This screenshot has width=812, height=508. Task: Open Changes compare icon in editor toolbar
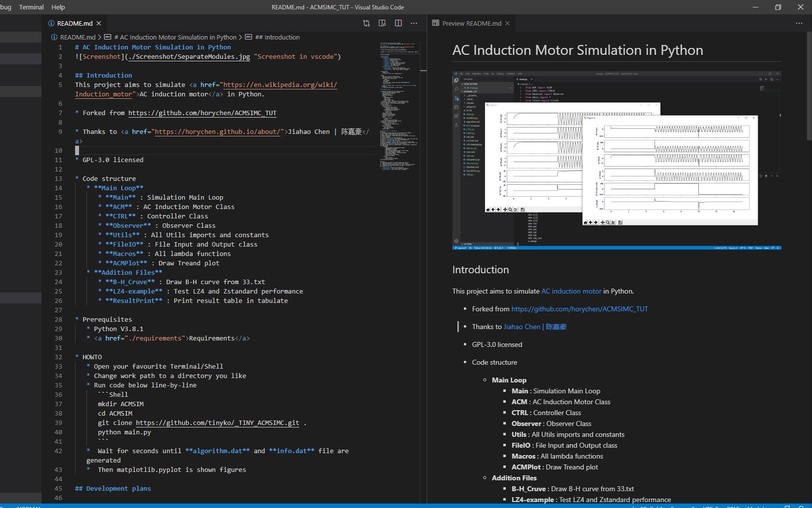(x=366, y=23)
